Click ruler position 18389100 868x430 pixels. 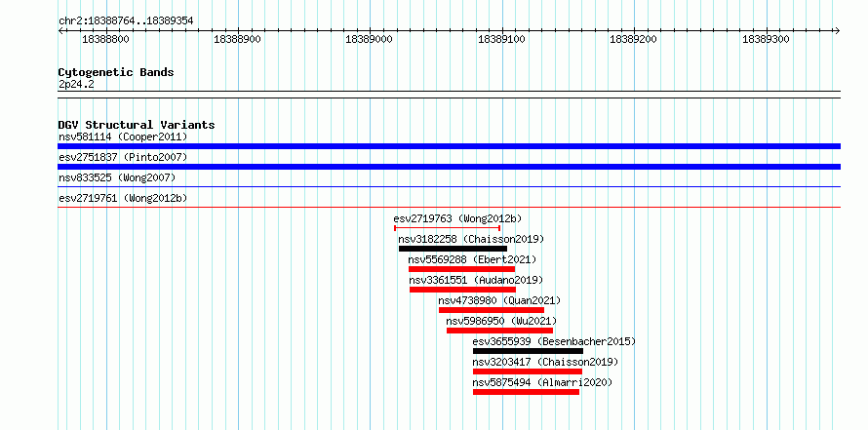501,39
